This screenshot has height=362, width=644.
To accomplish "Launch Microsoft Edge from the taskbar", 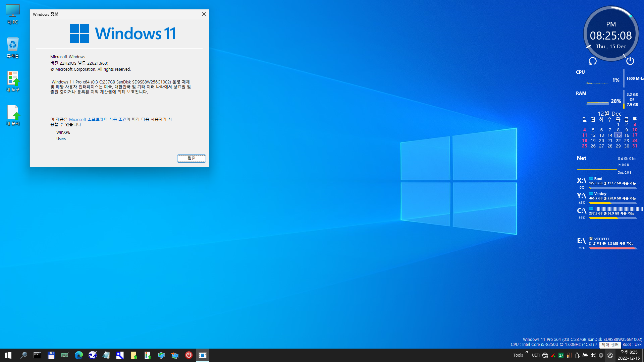I will click(x=78, y=355).
